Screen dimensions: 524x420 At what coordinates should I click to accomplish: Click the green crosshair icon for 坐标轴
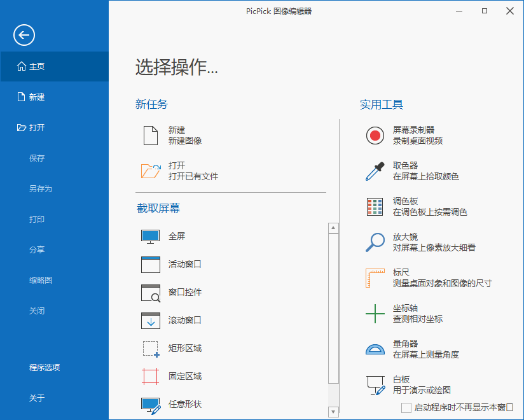(x=375, y=314)
